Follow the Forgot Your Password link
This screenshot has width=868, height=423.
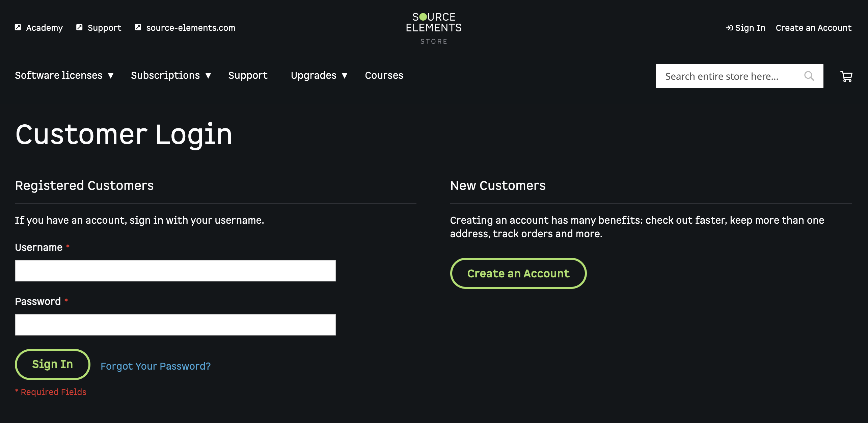click(x=156, y=366)
